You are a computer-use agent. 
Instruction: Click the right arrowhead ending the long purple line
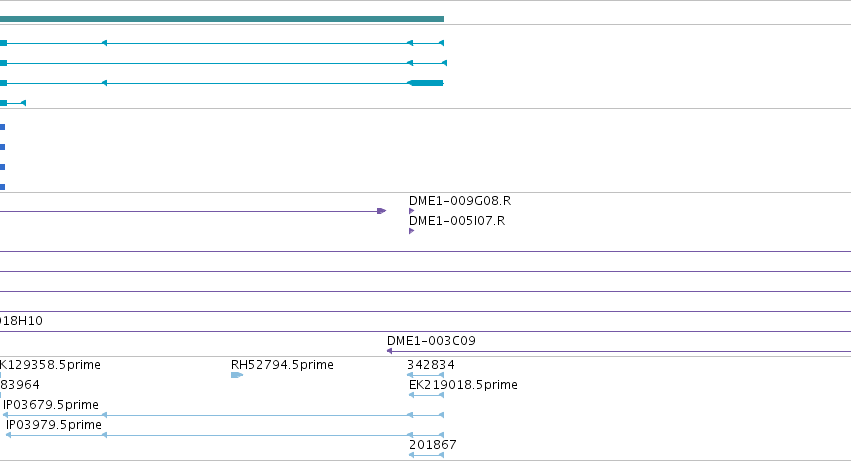click(382, 211)
